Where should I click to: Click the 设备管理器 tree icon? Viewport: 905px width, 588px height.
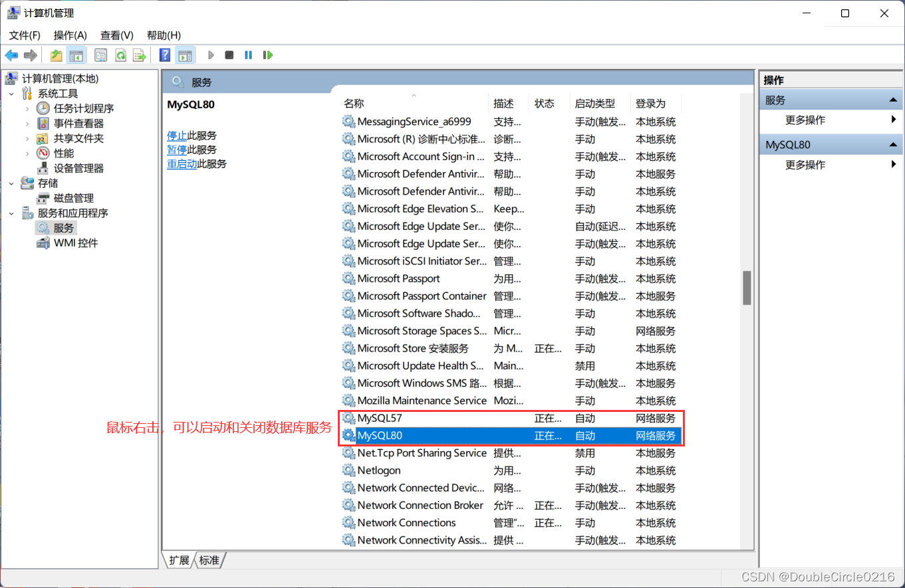[43, 168]
